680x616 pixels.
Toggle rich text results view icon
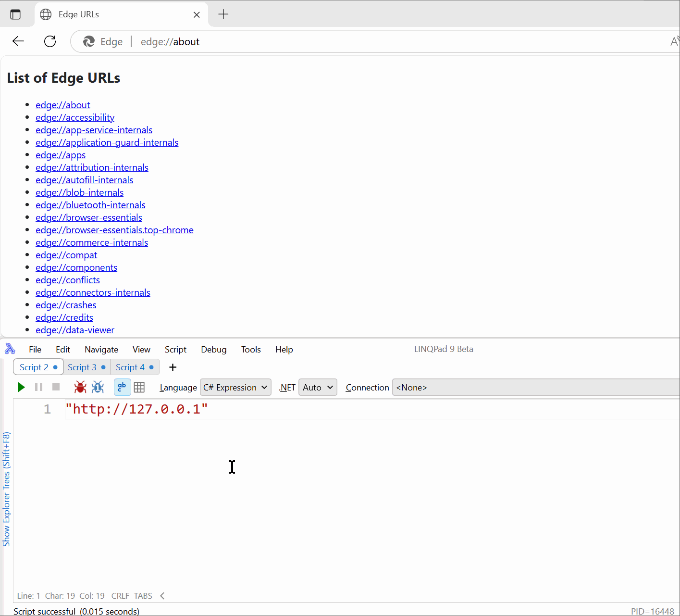point(122,387)
